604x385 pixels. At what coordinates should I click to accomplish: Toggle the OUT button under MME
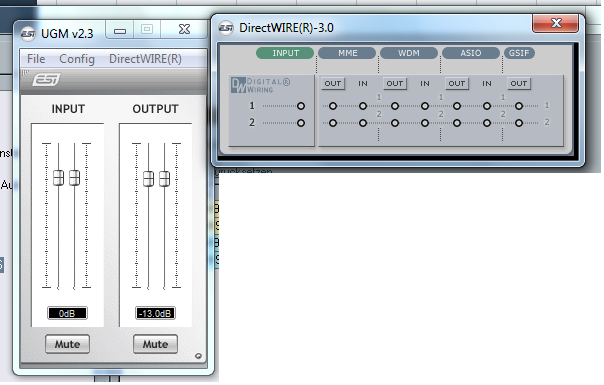(333, 83)
